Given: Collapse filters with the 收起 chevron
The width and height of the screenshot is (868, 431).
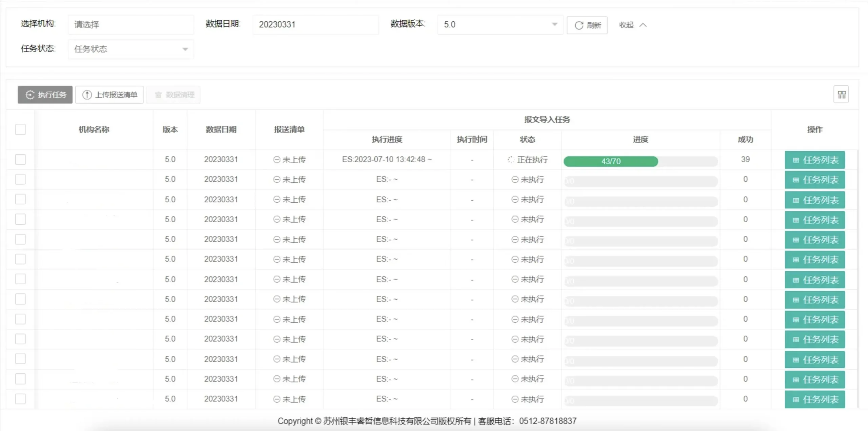Looking at the screenshot, I should coord(643,25).
